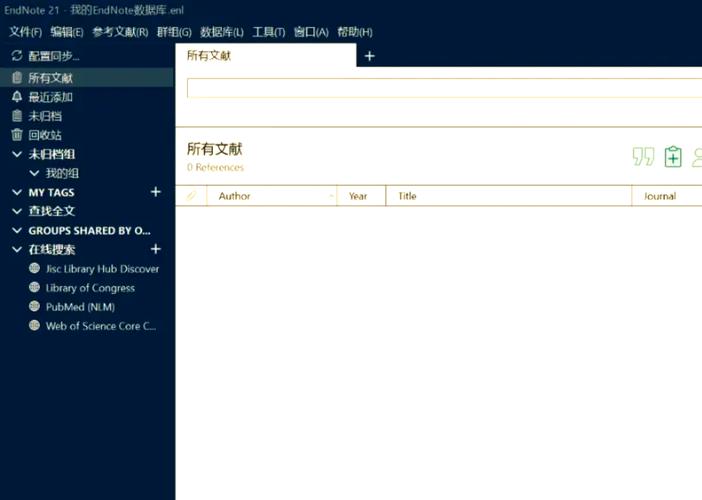Open the 参考文献(R) menu

(x=120, y=32)
